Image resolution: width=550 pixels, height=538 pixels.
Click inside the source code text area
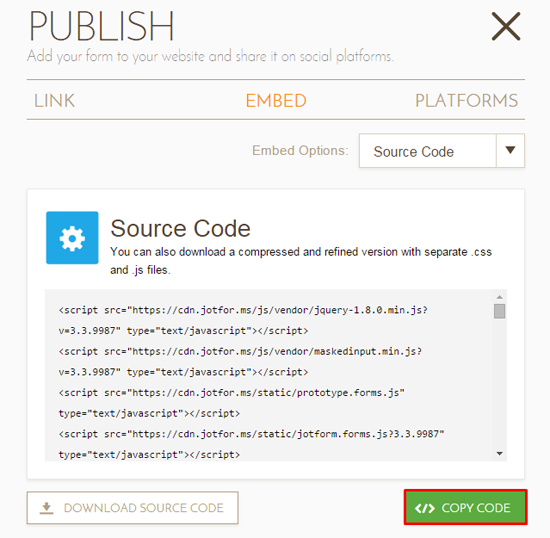[x=269, y=375]
